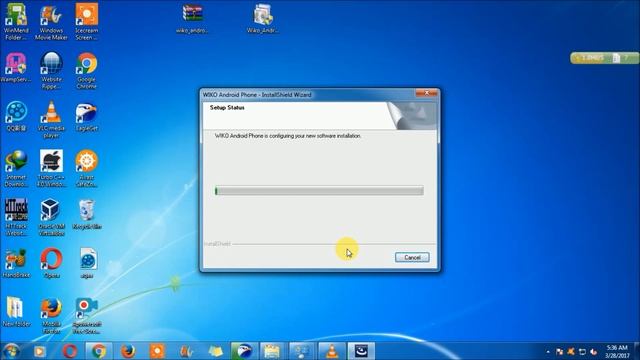Launch Opera from the taskbar

[x=69, y=351]
